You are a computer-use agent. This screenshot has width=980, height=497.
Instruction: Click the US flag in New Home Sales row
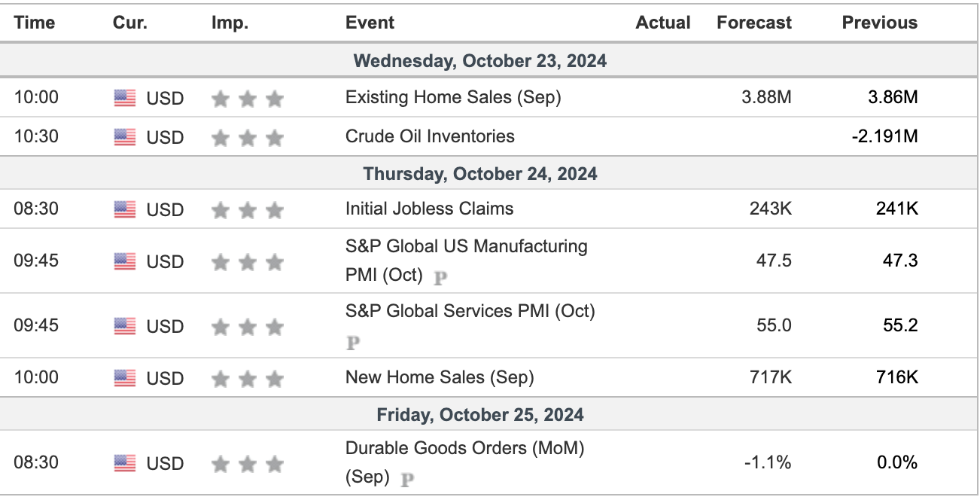click(x=125, y=378)
